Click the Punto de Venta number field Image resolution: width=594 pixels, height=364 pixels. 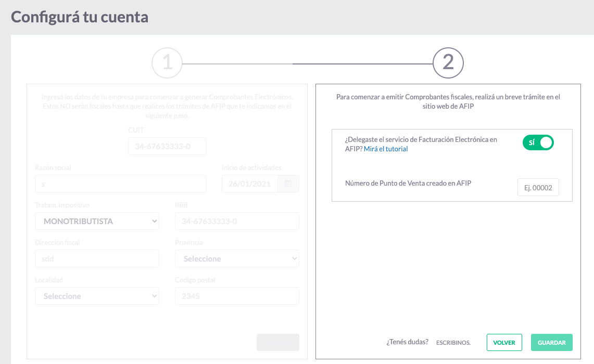[538, 188]
